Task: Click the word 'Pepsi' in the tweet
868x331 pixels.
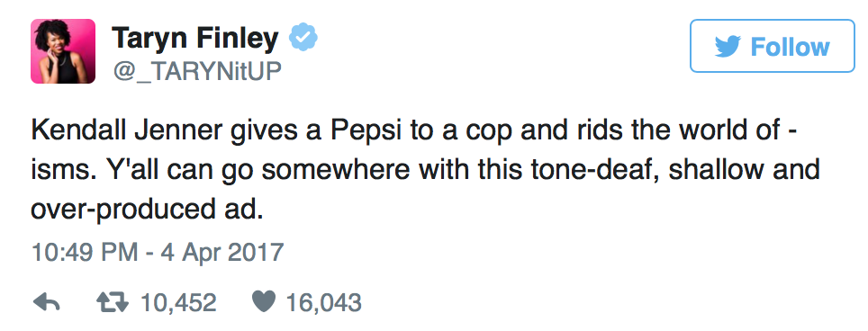Action: [x=366, y=130]
